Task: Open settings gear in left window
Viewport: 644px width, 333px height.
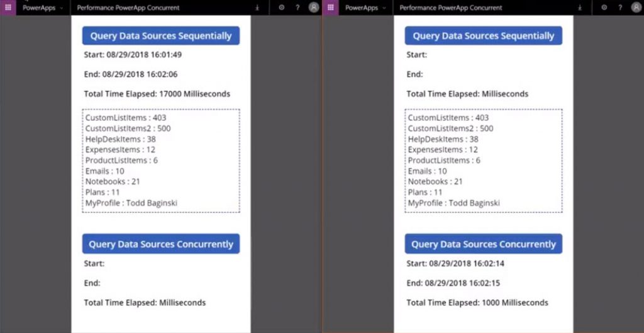Action: tap(281, 8)
